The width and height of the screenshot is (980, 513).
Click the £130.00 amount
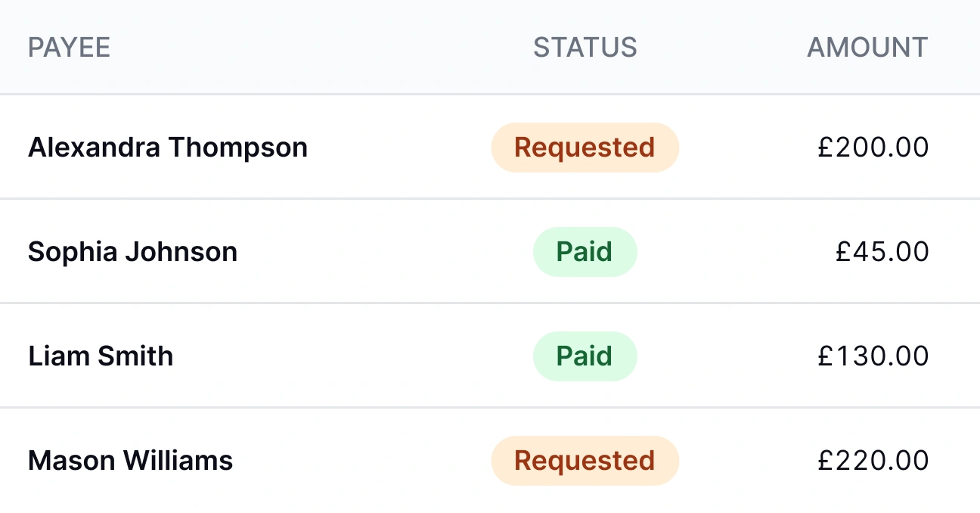(875, 356)
